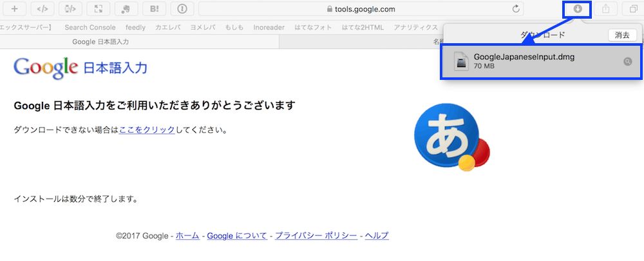The height and width of the screenshot is (261, 644).
Task: Click the dmg file icon in downloads
Action: click(x=462, y=62)
